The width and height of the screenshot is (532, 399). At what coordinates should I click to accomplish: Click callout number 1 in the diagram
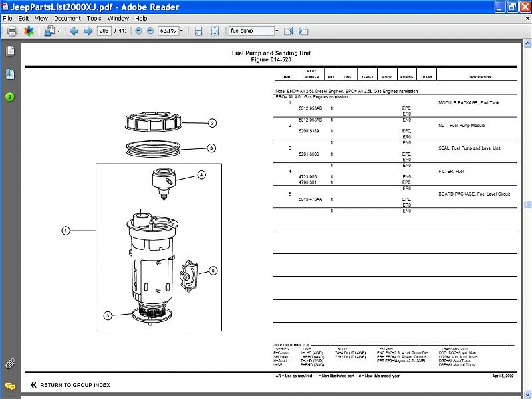(66, 231)
